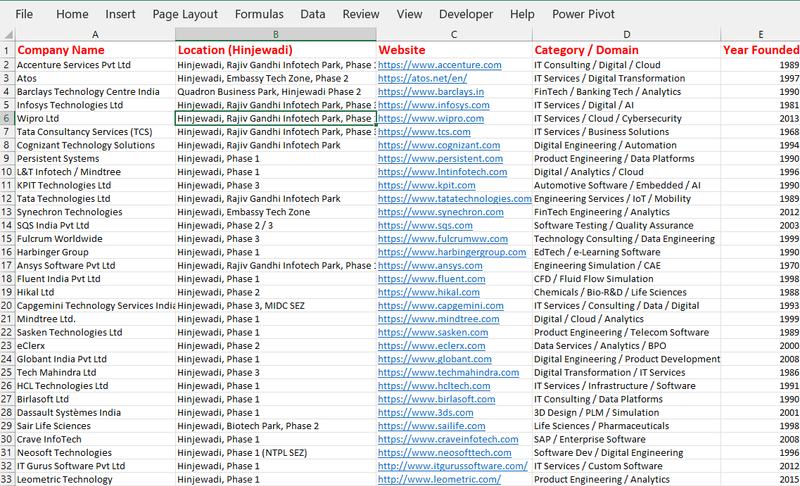Open the File tab
800x486 pixels.
click(24, 14)
